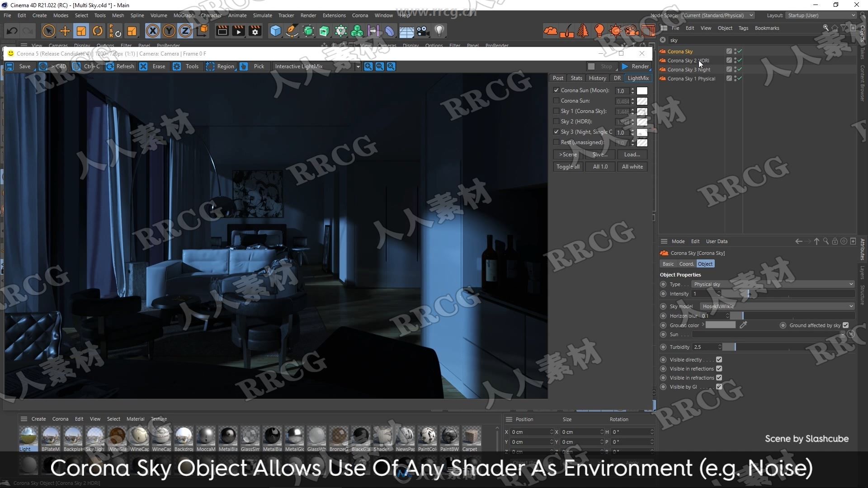The height and width of the screenshot is (488, 868).
Task: Select the Live Selection tool
Action: 48,31
